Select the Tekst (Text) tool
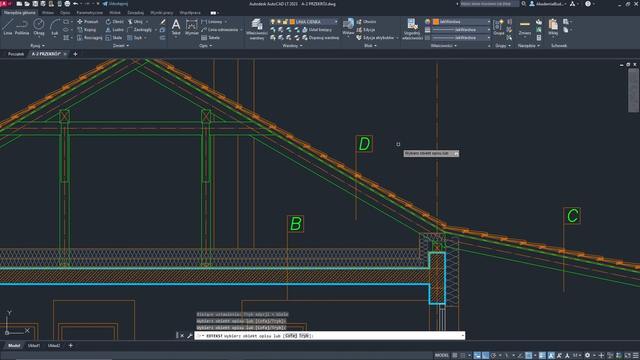640x360 pixels. pyautogui.click(x=176, y=27)
